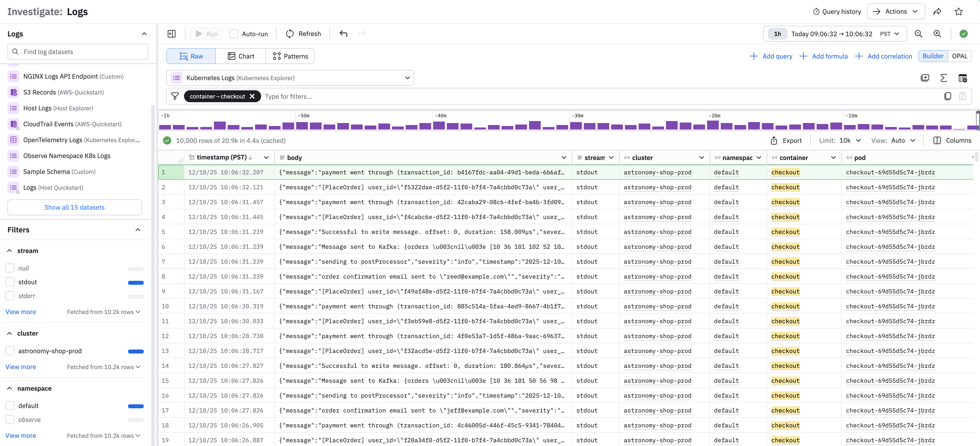Favorite this page with the star icon
Image resolution: width=980 pixels, height=446 pixels.
(x=959, y=11)
